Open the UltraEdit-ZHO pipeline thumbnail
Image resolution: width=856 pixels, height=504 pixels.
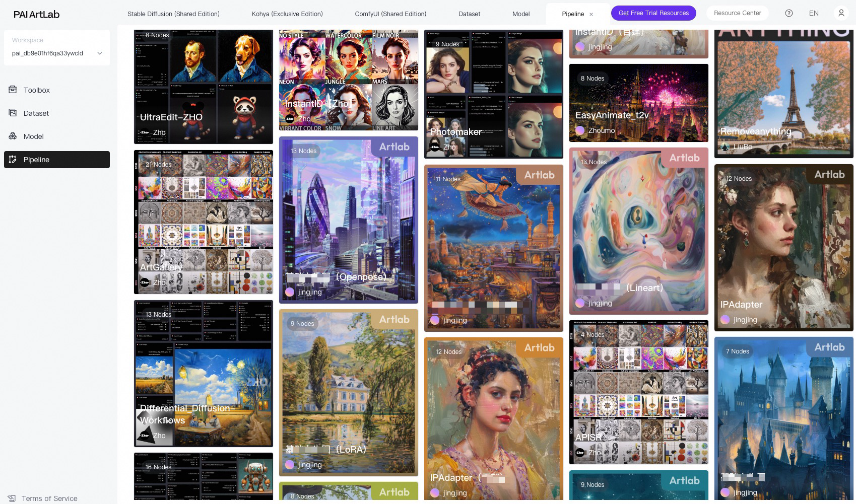(x=204, y=87)
